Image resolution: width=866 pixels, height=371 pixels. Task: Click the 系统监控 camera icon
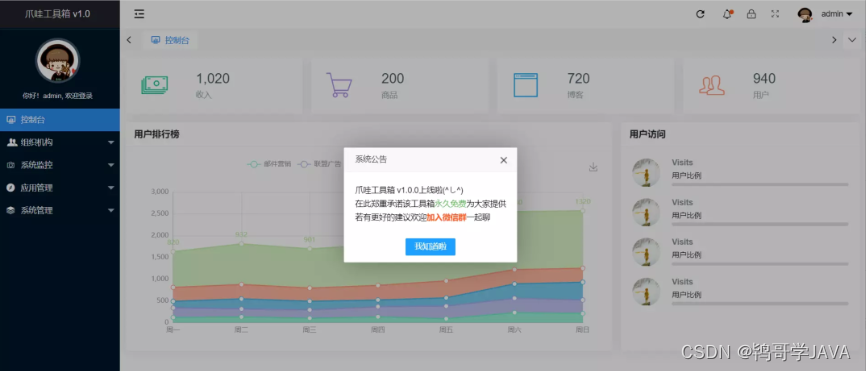point(11,165)
